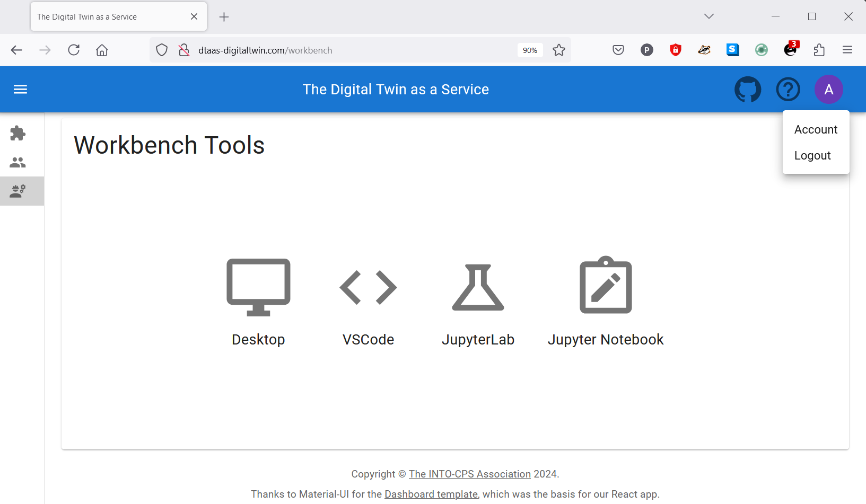Viewport: 866px width, 504px height.
Task: Open the JupyterLab flask icon
Action: (x=478, y=287)
